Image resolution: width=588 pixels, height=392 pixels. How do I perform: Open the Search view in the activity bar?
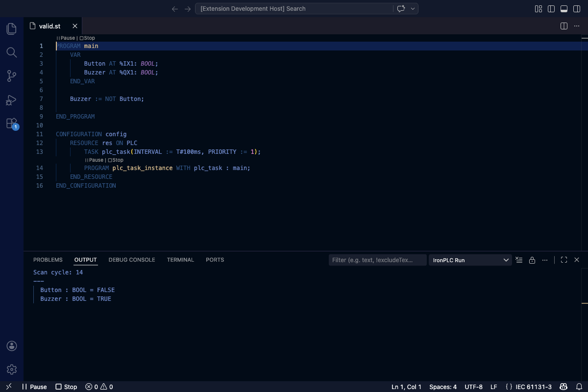tap(12, 52)
